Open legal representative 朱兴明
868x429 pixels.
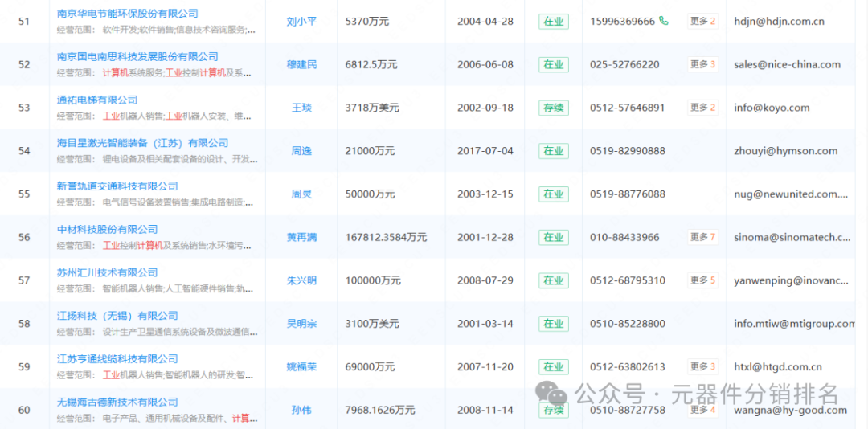point(301,280)
